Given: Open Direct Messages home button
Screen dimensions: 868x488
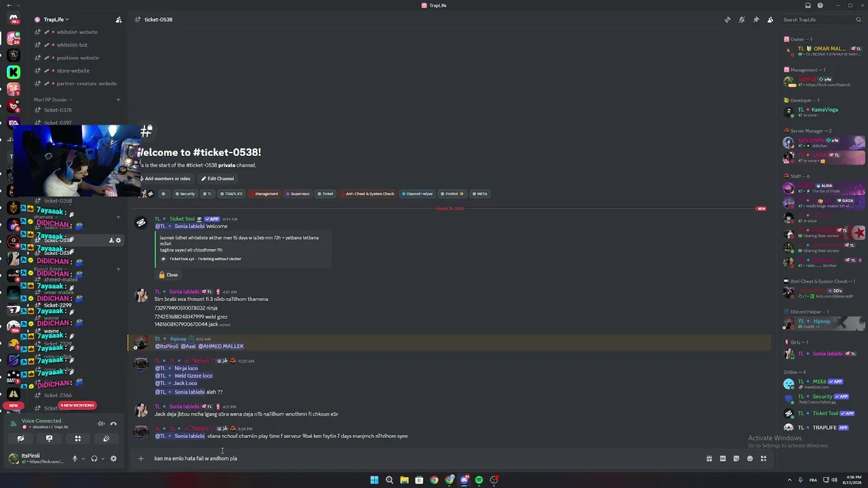Looking at the screenshot, I should pyautogui.click(x=13, y=20).
